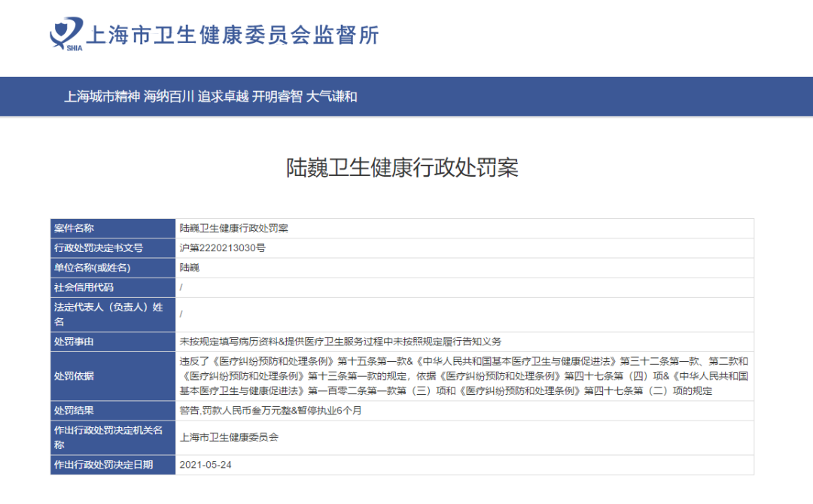Select the 处罚依据 label cell
Viewport: 813px width, 504px height.
tap(113, 376)
